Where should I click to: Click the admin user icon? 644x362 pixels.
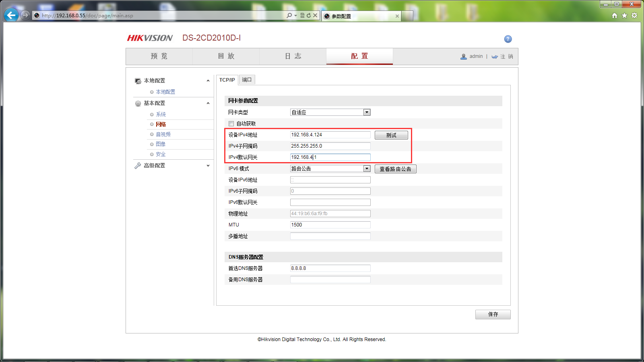coord(464,56)
